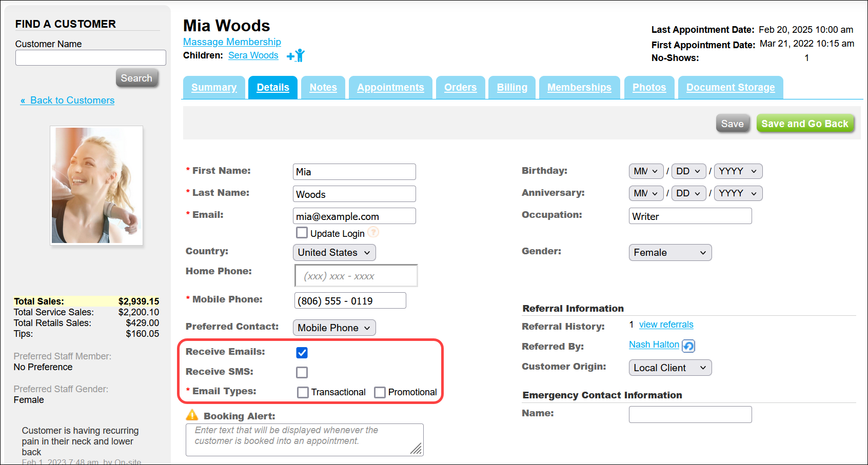Open the Update Login help icon

click(373, 232)
